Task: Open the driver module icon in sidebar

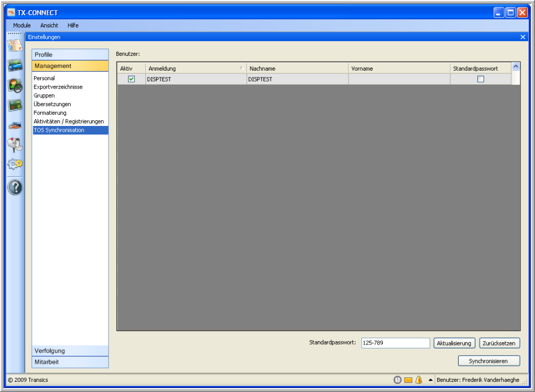Action: click(15, 85)
